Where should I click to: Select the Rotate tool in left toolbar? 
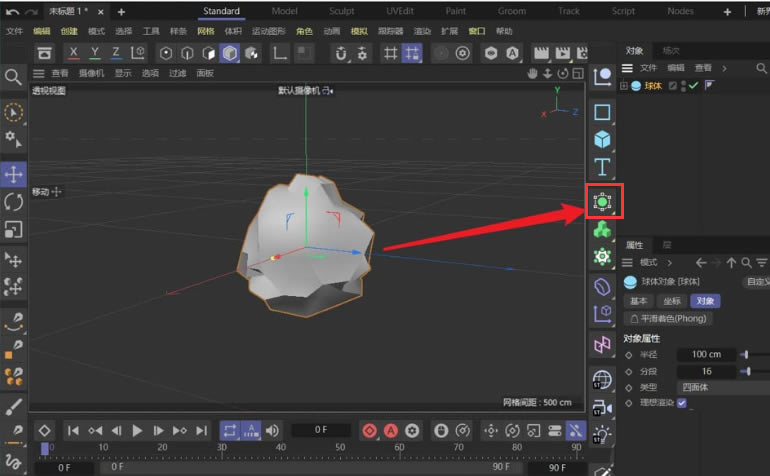point(13,202)
